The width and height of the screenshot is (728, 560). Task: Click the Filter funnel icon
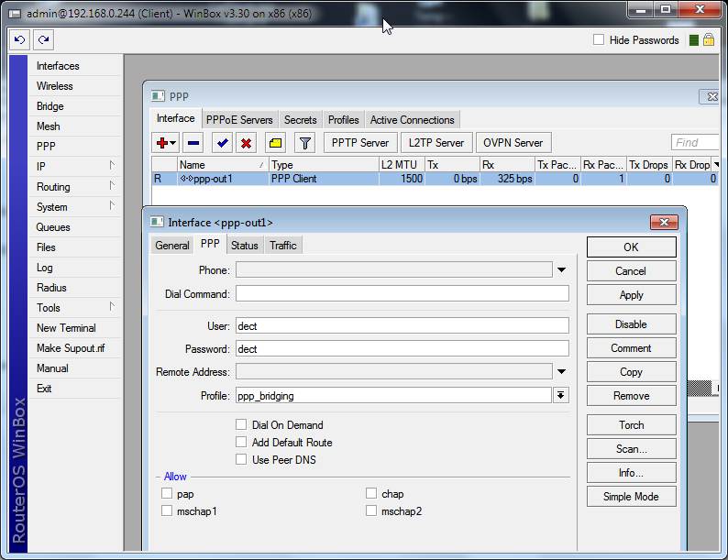305,143
